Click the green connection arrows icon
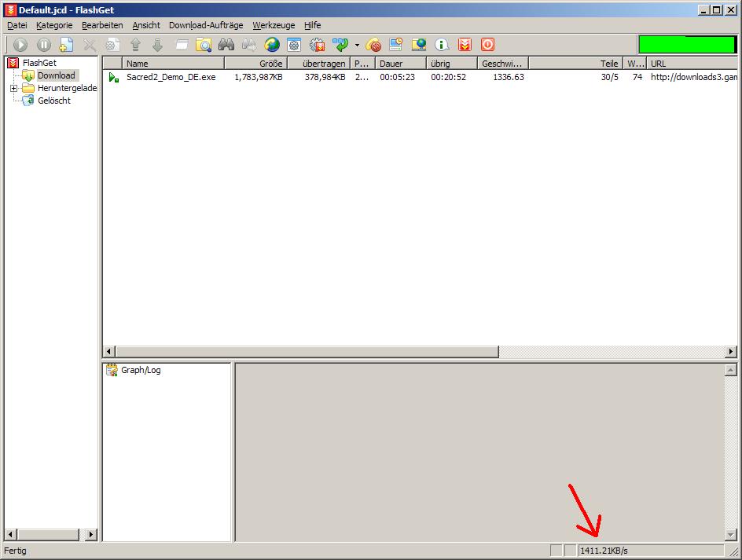The height and width of the screenshot is (560, 742). [340, 45]
